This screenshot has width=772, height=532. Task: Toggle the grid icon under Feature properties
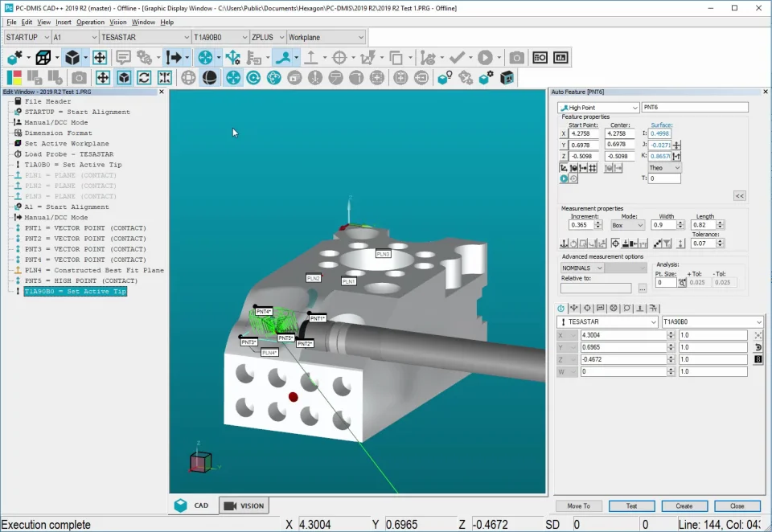pos(593,168)
